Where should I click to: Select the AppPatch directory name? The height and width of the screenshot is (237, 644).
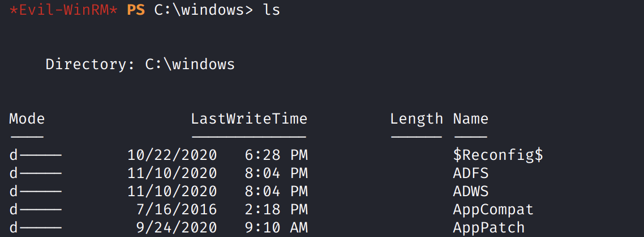pyautogui.click(x=488, y=228)
